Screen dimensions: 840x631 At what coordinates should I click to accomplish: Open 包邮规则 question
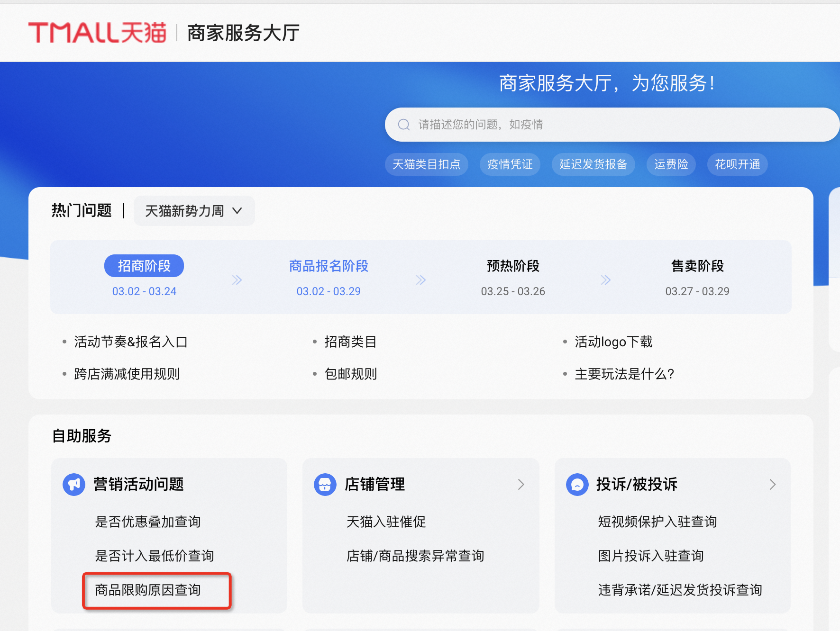point(351,374)
